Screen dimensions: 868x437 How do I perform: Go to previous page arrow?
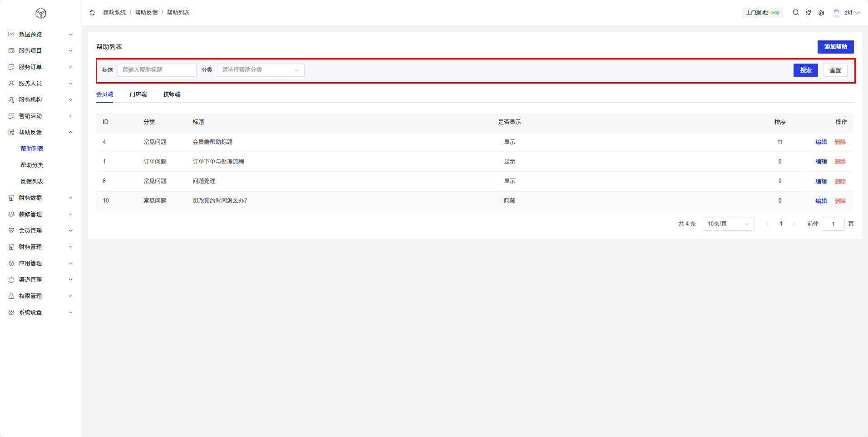pos(768,224)
